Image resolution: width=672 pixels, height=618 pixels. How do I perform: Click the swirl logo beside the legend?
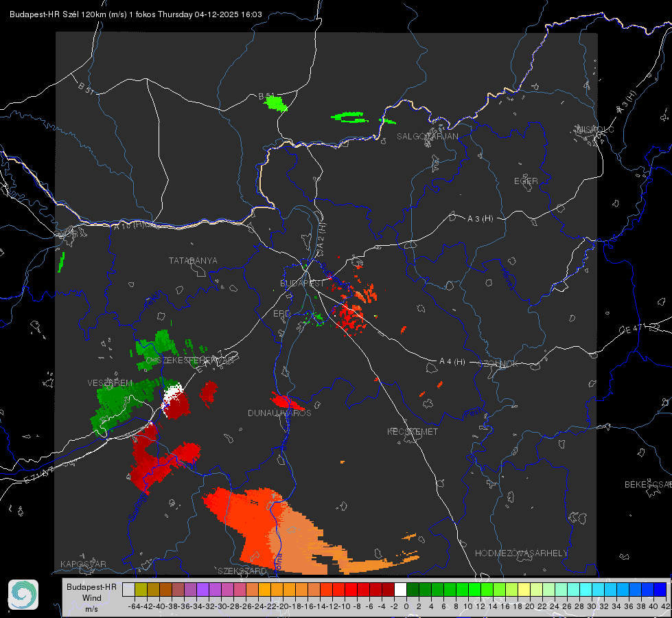click(x=23, y=595)
